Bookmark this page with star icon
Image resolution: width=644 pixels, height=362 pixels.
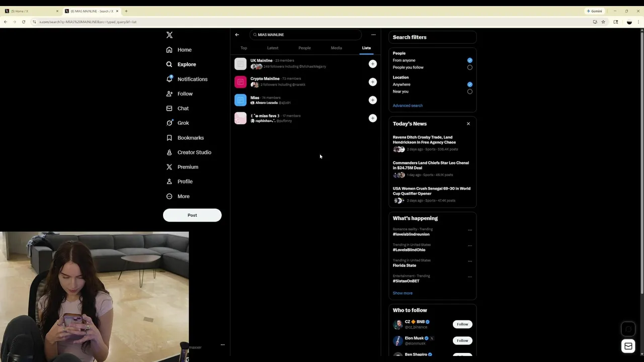pos(603,22)
